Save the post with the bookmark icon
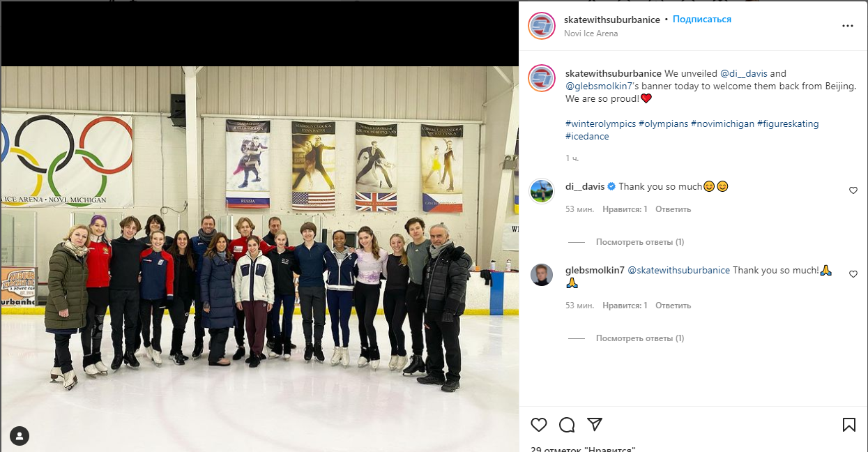 849,424
